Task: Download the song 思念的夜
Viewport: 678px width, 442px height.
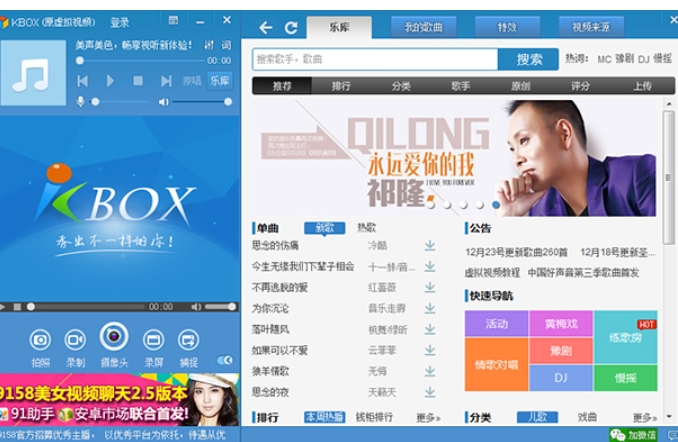Action: pos(430,392)
